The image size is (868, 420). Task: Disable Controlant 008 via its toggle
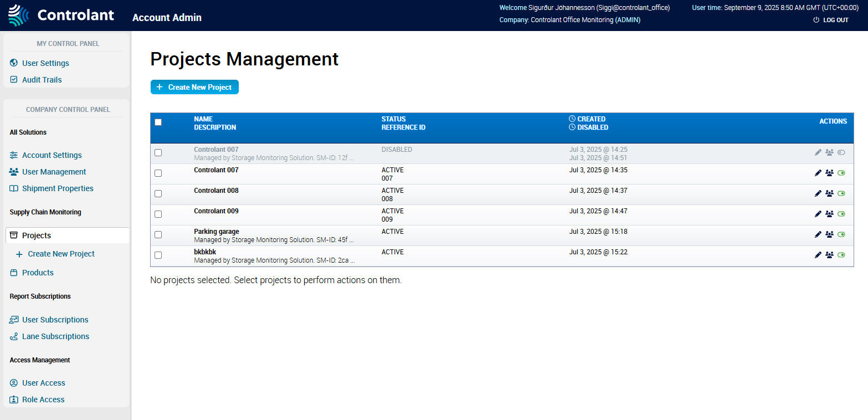tap(841, 193)
